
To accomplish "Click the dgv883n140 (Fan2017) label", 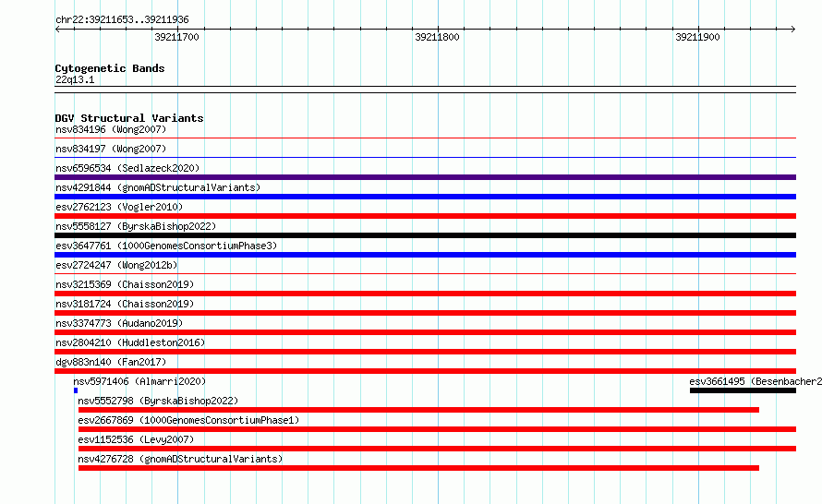I will pos(111,362).
